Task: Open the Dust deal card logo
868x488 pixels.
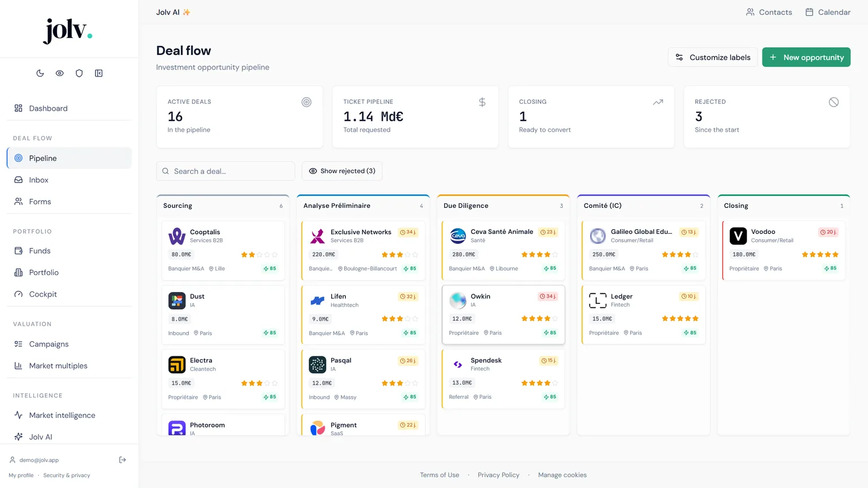Action: coord(177,300)
